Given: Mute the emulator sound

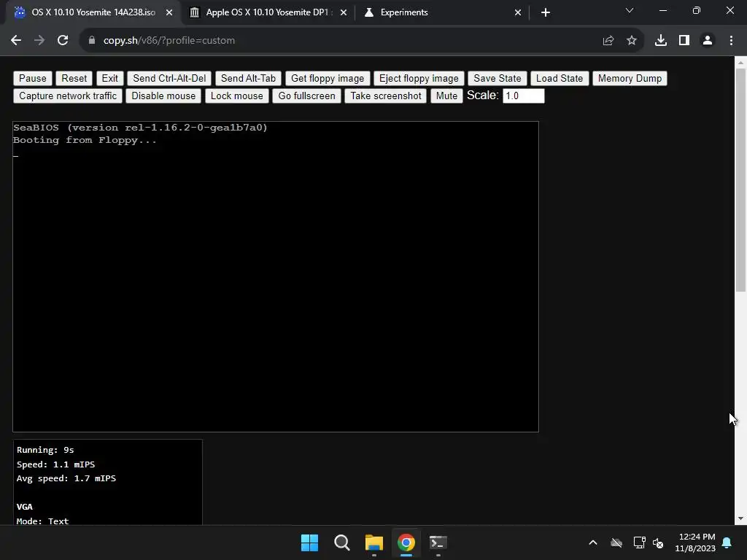Looking at the screenshot, I should (446, 96).
